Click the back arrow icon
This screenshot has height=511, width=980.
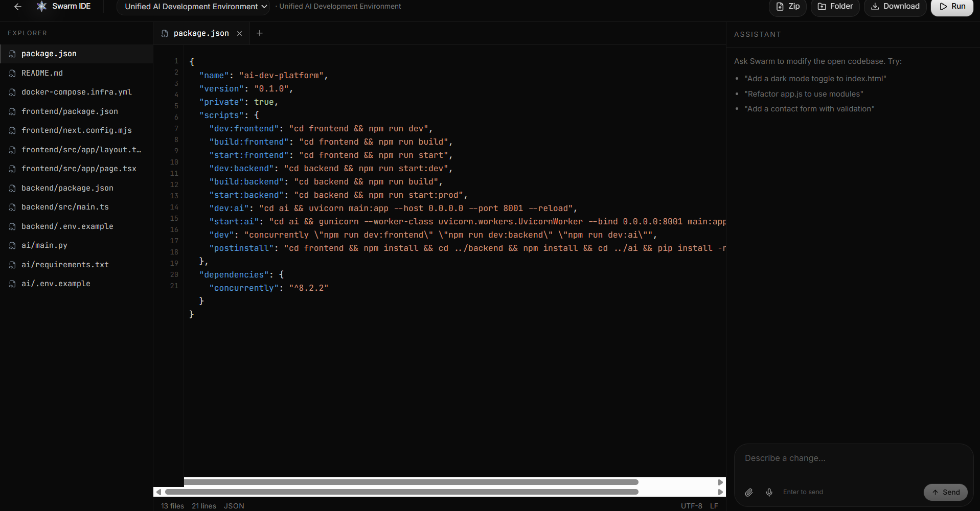point(18,7)
